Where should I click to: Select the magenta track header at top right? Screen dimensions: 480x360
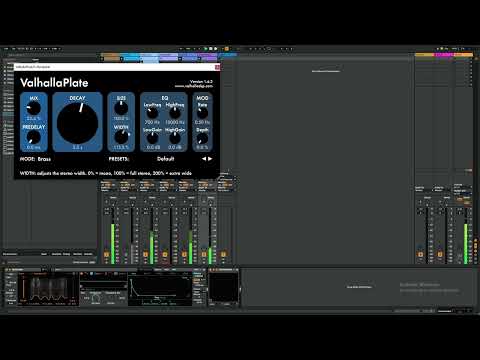tap(444, 54)
